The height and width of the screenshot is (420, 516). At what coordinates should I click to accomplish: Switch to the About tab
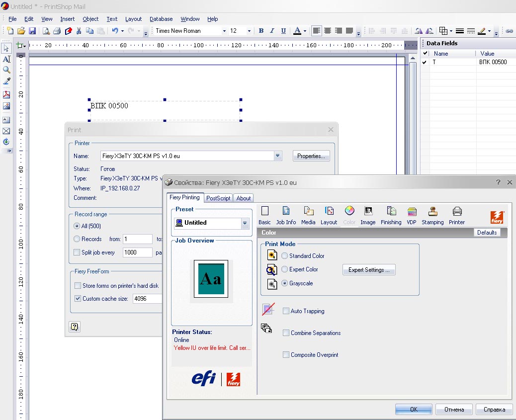(244, 198)
